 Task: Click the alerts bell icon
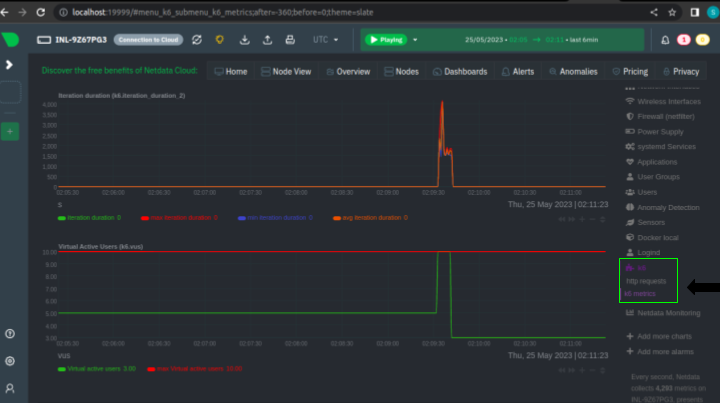665,40
